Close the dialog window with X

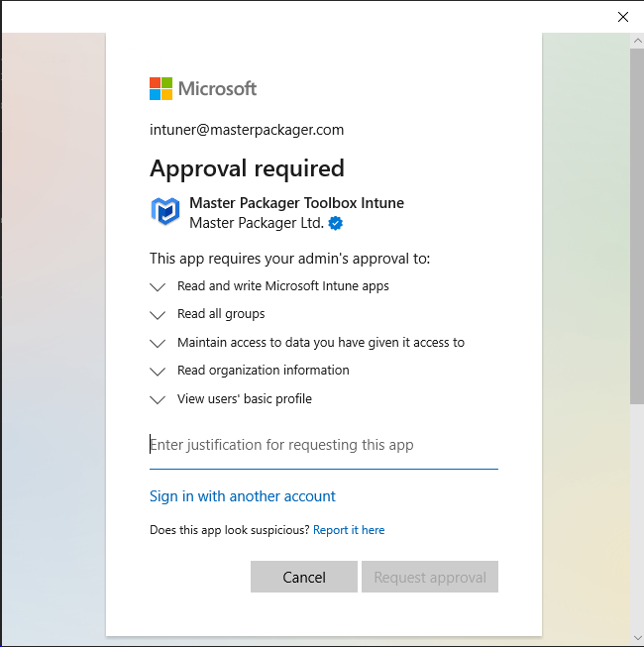(x=623, y=17)
